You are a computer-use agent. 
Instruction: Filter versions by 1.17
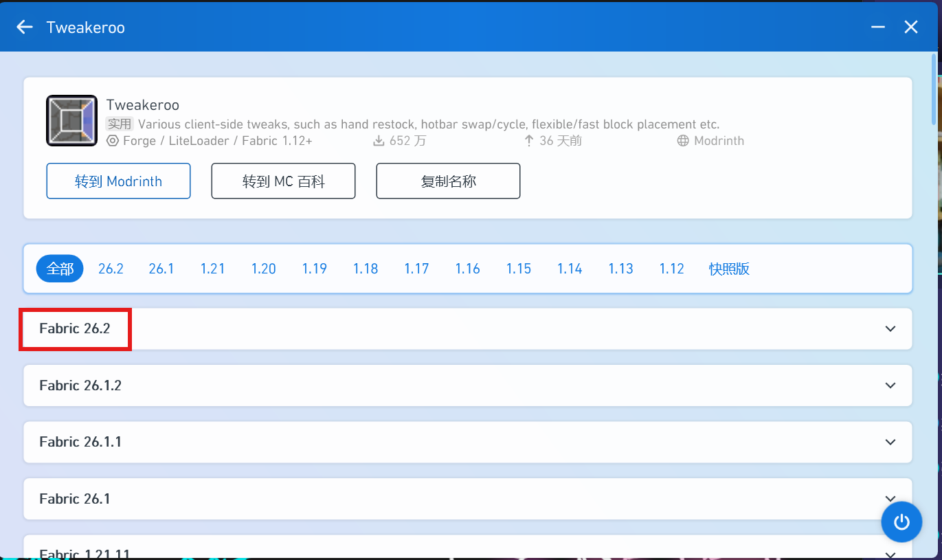point(416,269)
